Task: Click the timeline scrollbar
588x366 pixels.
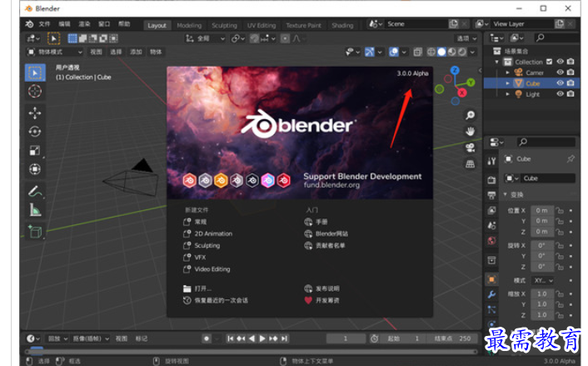Action: (252, 352)
